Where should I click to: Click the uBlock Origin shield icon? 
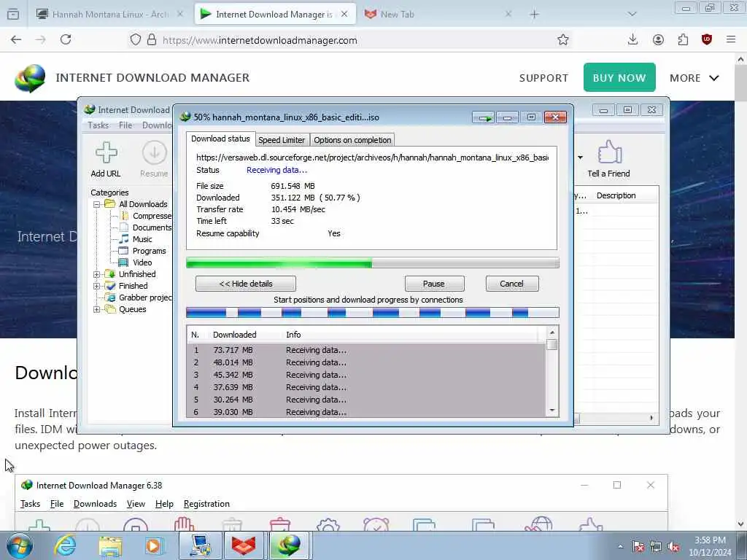click(x=706, y=40)
